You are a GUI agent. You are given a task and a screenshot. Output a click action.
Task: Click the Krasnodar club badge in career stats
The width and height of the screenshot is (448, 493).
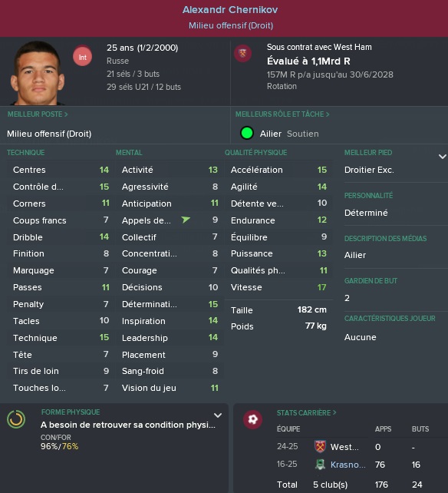pyautogui.click(x=320, y=465)
